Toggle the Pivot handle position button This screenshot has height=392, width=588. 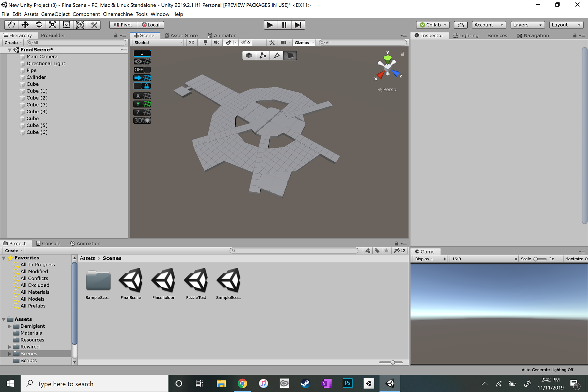pos(123,25)
